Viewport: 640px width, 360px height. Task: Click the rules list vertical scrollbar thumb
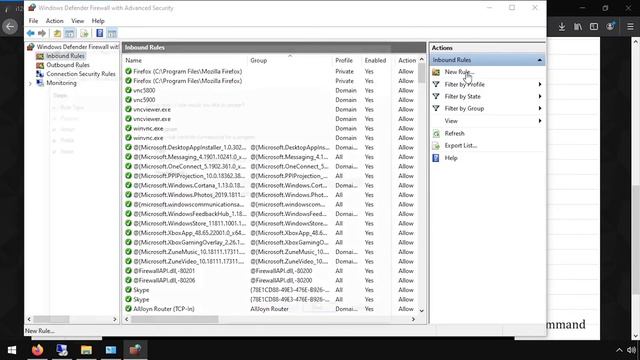tap(422, 73)
